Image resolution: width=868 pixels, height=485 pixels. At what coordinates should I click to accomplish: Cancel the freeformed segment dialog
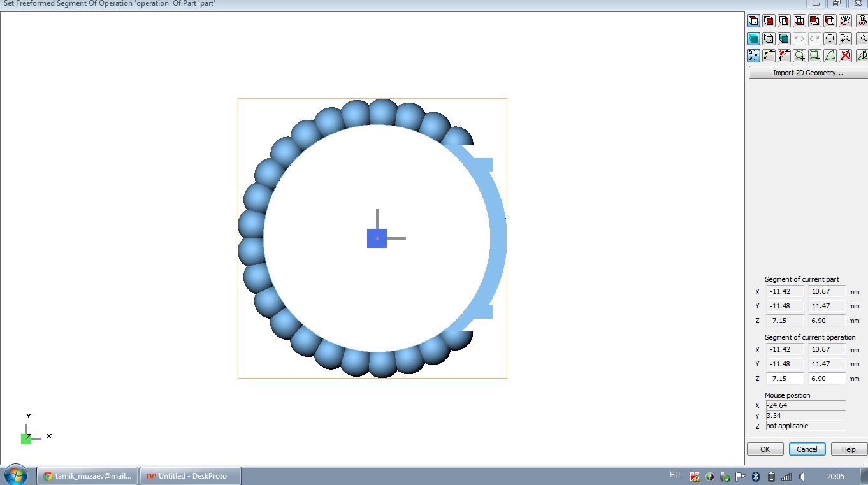pyautogui.click(x=807, y=449)
